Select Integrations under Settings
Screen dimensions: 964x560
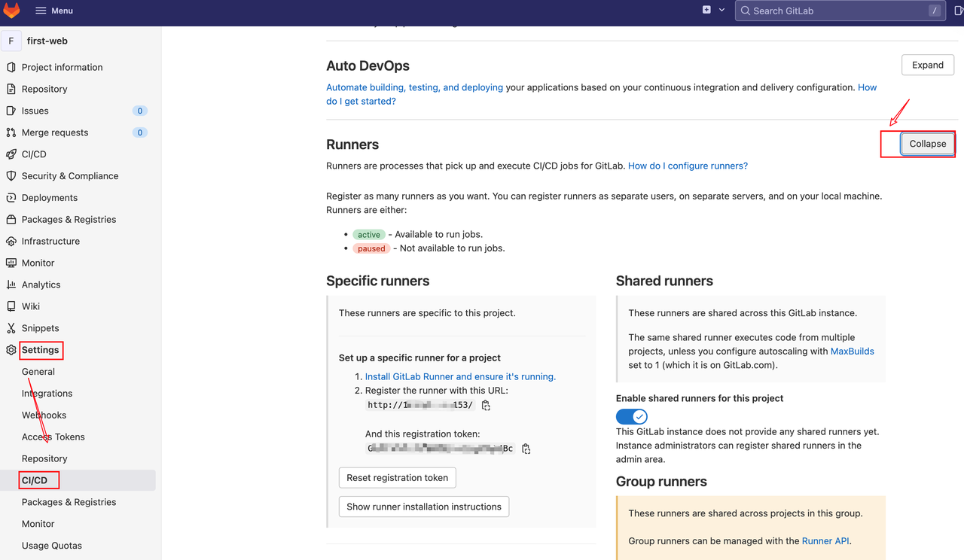(47, 394)
